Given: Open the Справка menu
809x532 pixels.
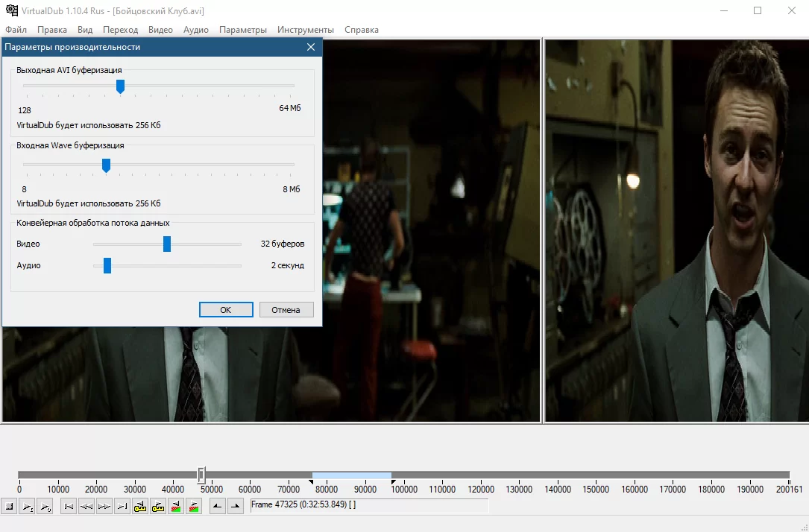Looking at the screenshot, I should [362, 30].
